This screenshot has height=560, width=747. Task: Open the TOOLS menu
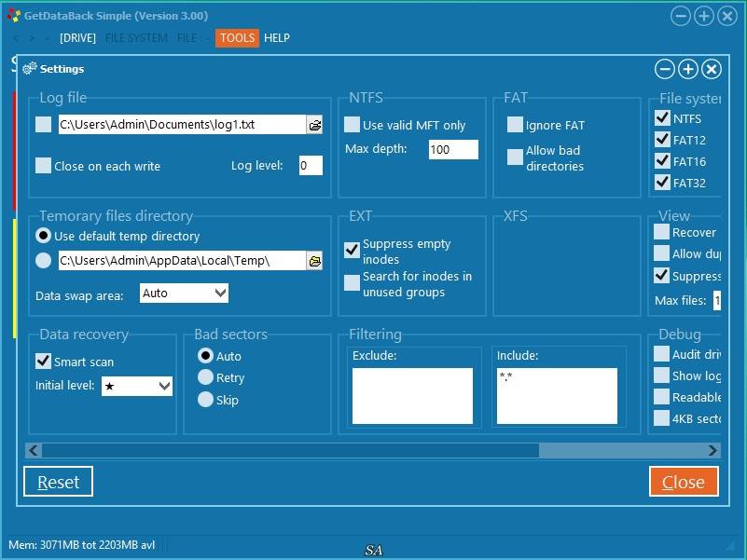(237, 38)
